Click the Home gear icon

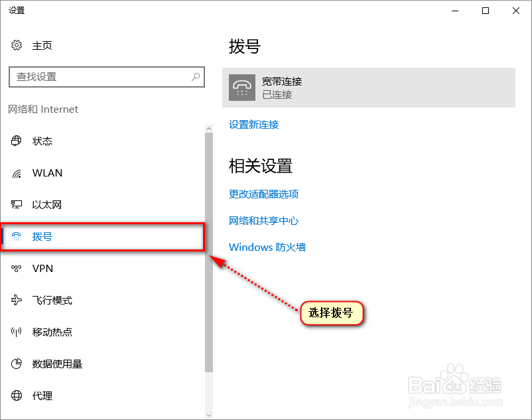pos(17,45)
